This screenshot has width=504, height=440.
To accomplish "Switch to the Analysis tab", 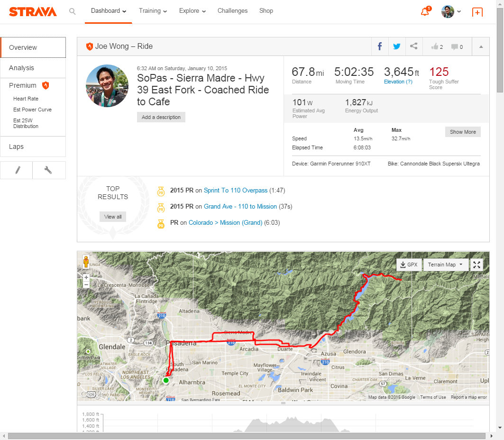I will pyautogui.click(x=22, y=68).
